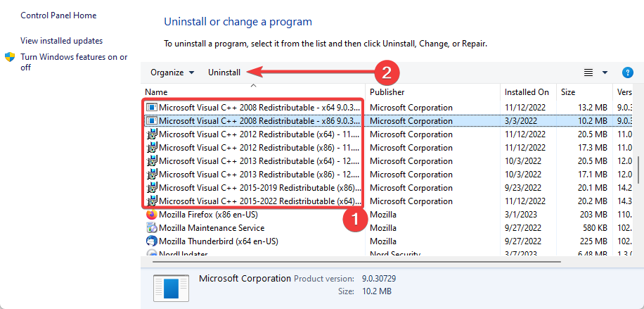
Task: Open Turn Windows features on or off
Action: pos(74,62)
